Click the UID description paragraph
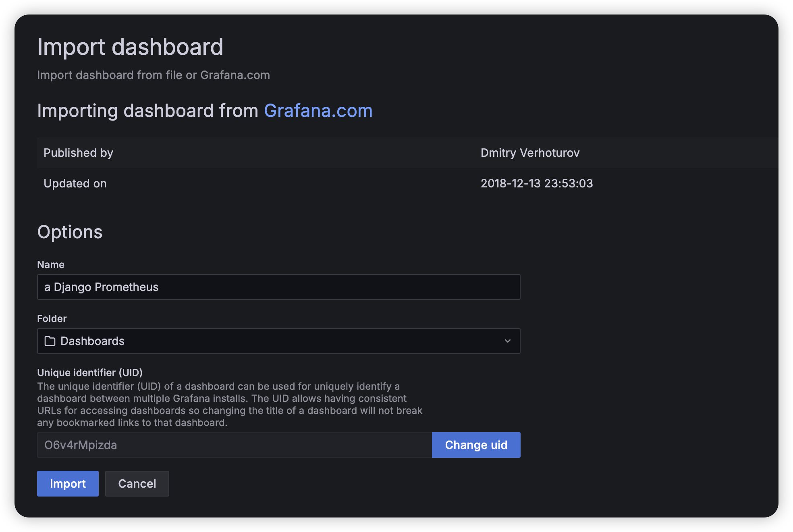Screen dimensions: 793x532 (230, 404)
